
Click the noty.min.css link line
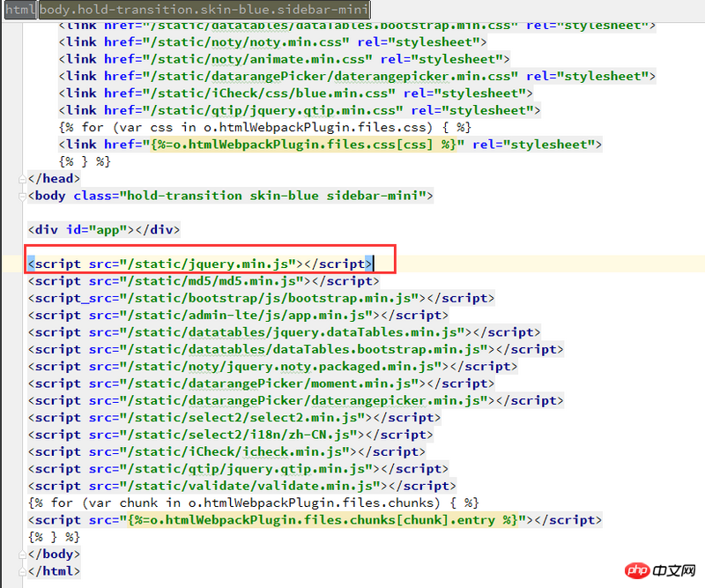point(273,42)
